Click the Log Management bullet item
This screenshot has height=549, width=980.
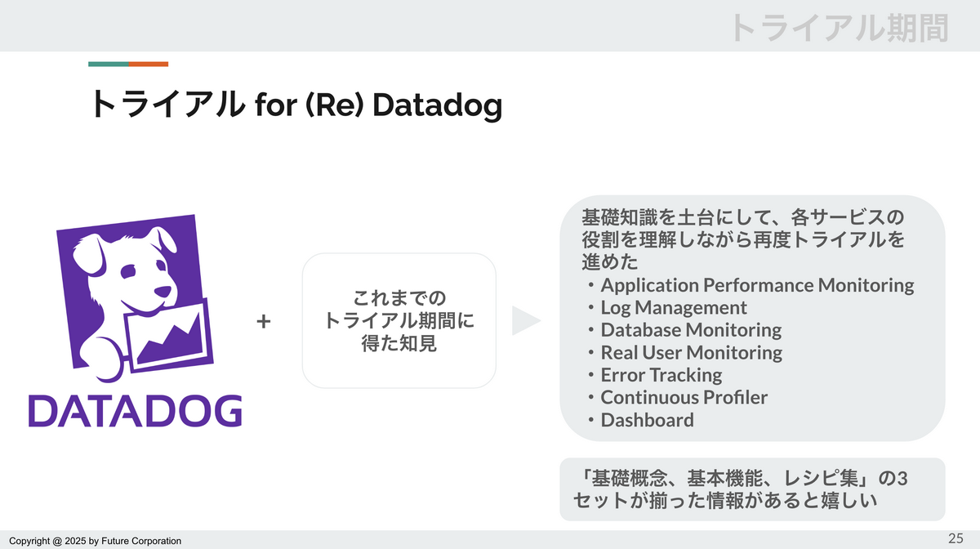coord(665,308)
